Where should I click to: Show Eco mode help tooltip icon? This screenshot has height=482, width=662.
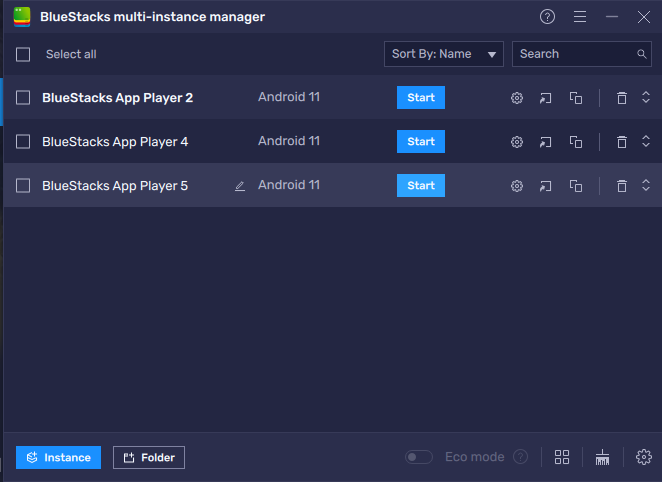click(x=521, y=457)
